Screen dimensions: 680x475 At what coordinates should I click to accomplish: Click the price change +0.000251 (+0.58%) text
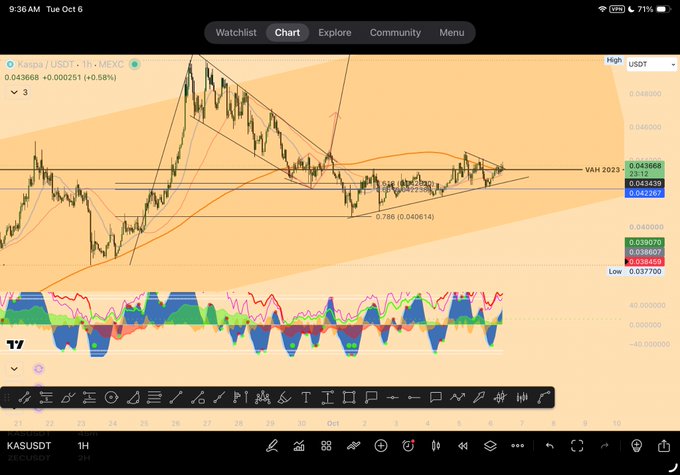[x=79, y=78]
